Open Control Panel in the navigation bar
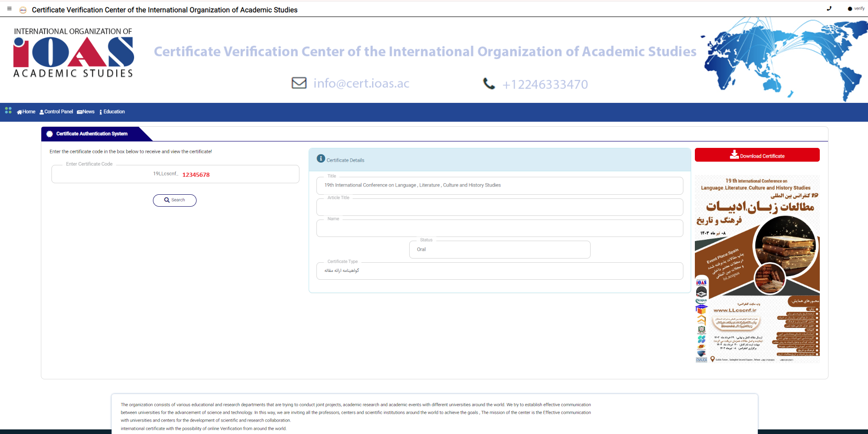The width and height of the screenshot is (868, 434). point(56,112)
